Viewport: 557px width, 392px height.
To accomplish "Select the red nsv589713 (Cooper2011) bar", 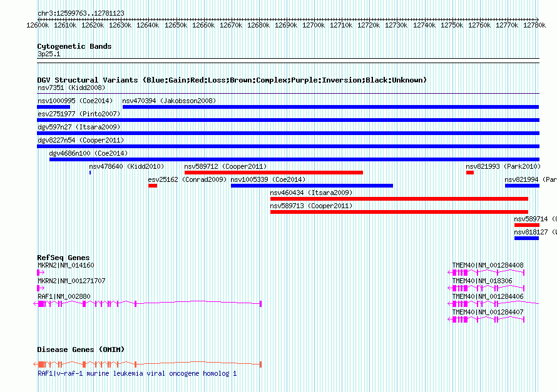I will click(x=399, y=212).
